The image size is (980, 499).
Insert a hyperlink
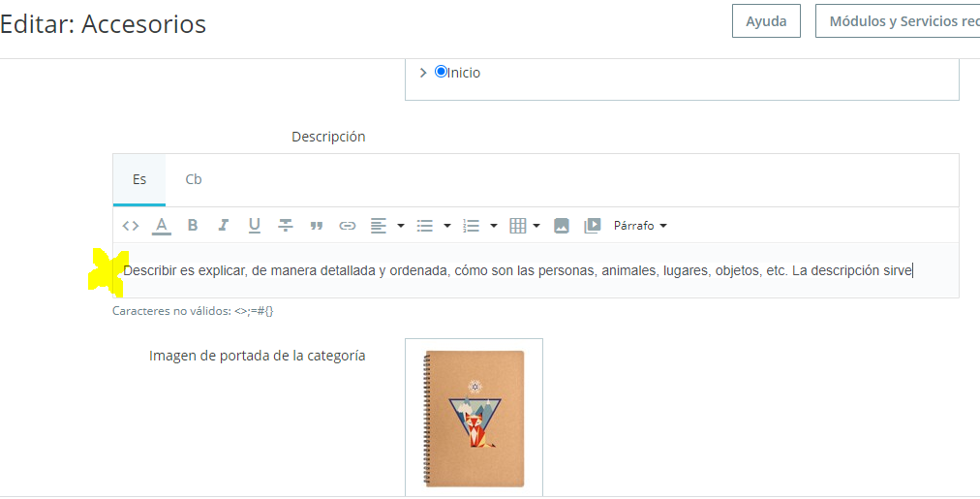pyautogui.click(x=348, y=226)
